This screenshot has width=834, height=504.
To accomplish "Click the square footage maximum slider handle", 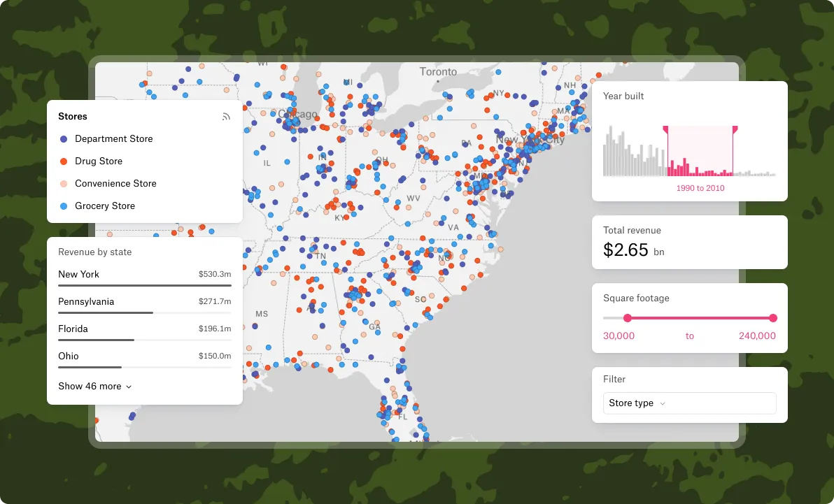I will [x=773, y=318].
